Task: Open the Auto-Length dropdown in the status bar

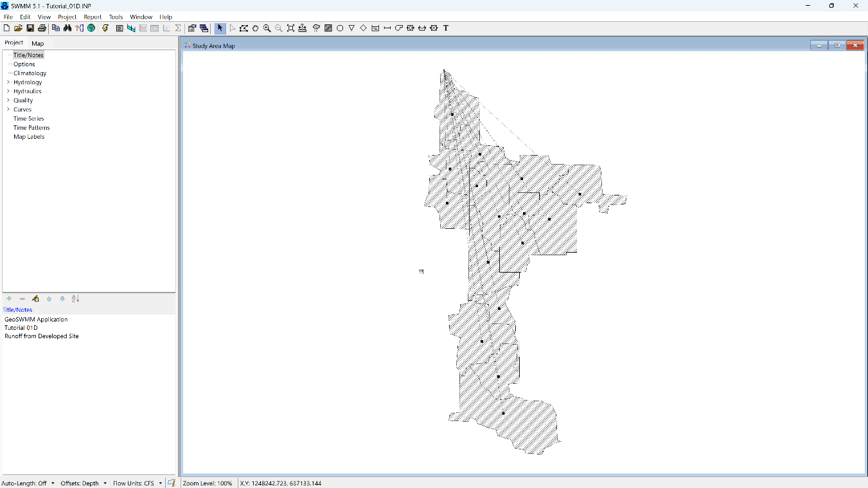Action: pos(52,483)
